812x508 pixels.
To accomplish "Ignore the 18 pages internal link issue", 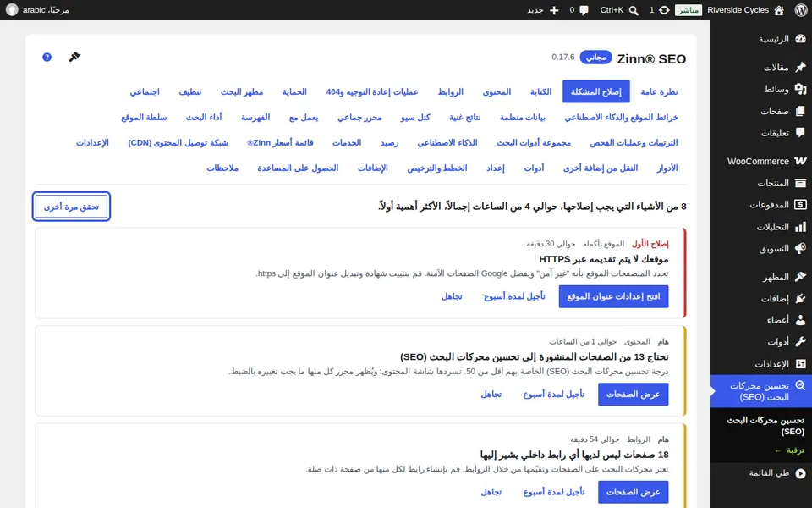I will (491, 493).
